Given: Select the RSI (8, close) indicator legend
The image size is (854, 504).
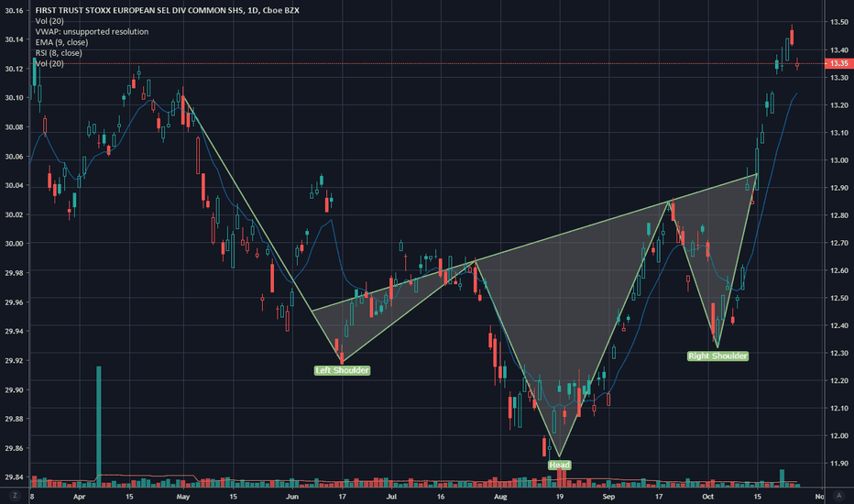Looking at the screenshot, I should tap(59, 53).
